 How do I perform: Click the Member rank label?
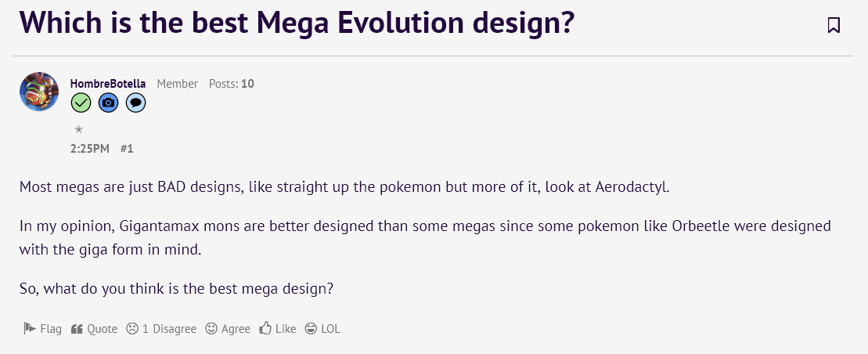(x=178, y=84)
